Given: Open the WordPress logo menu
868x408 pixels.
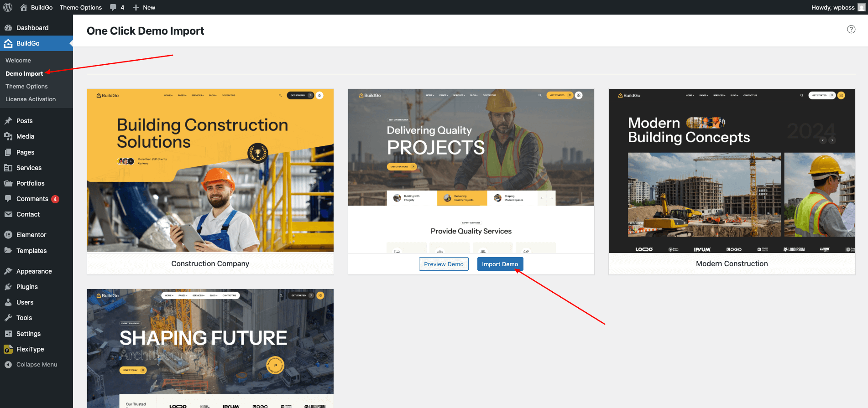Looking at the screenshot, I should click(x=8, y=7).
